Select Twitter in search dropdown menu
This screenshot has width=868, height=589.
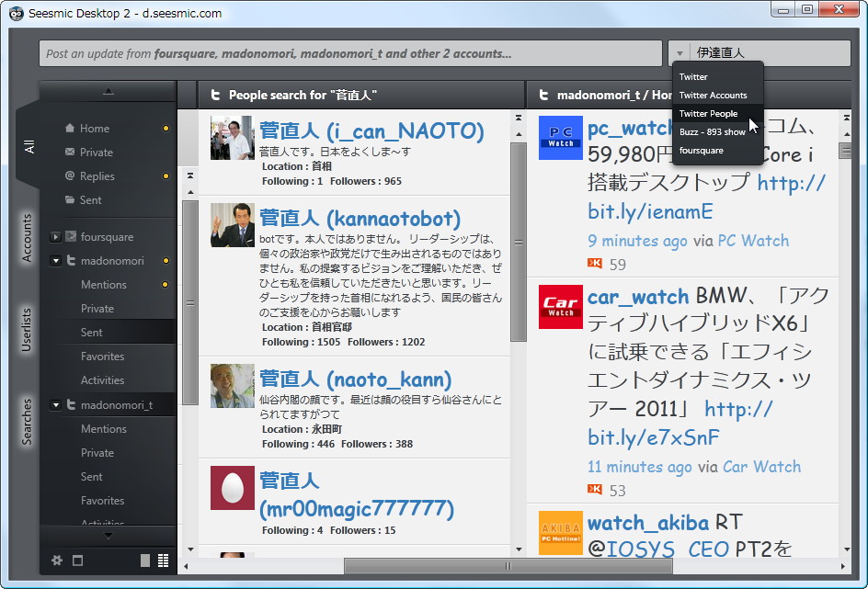(693, 77)
